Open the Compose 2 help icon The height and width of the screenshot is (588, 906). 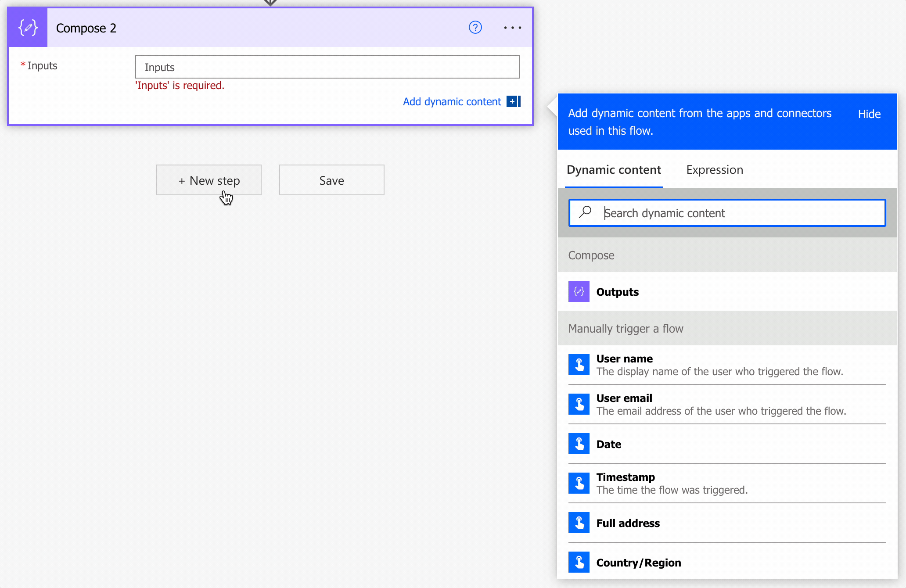[x=475, y=28]
